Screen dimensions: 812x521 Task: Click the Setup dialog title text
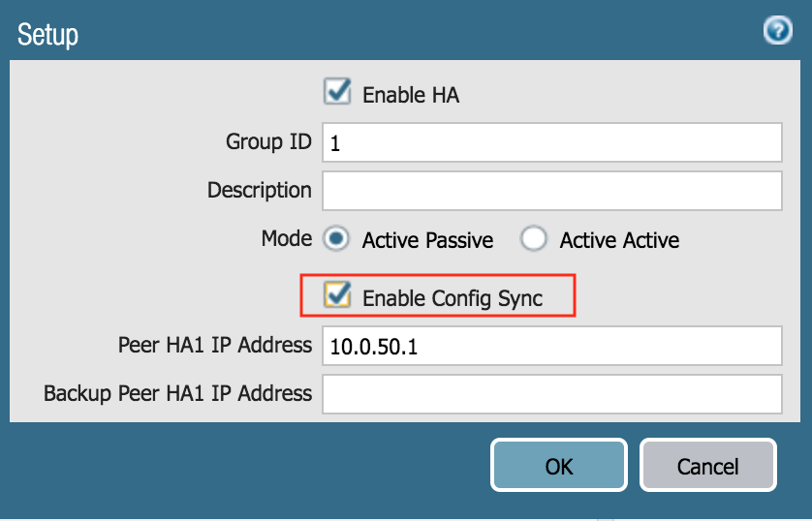(x=47, y=36)
